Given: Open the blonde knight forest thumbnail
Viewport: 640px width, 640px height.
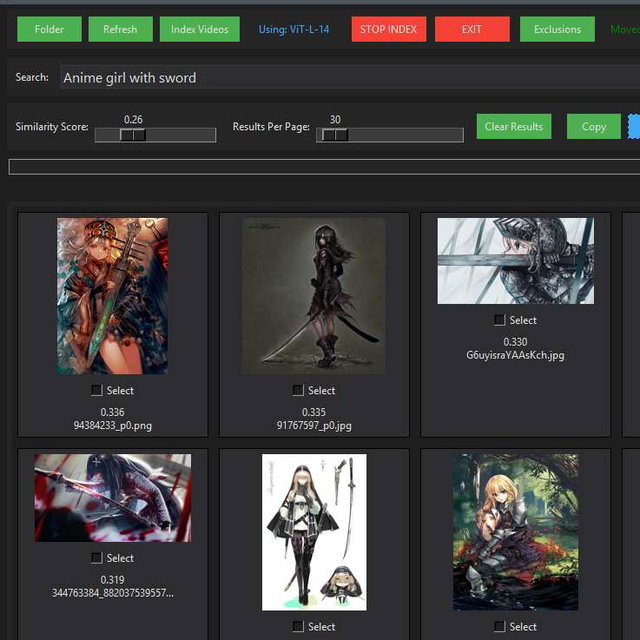Looking at the screenshot, I should [x=516, y=532].
